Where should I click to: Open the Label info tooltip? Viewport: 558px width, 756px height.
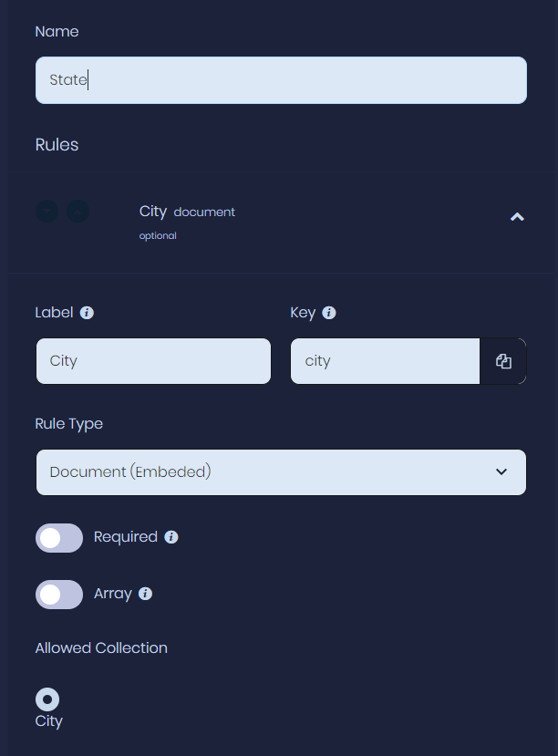coord(87,313)
